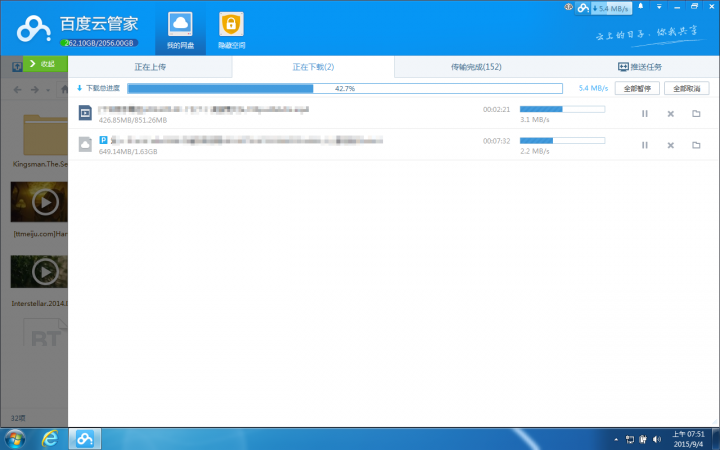The image size is (720, 450).
Task: Open folder for the 1.63GB download
Action: pyautogui.click(x=696, y=145)
